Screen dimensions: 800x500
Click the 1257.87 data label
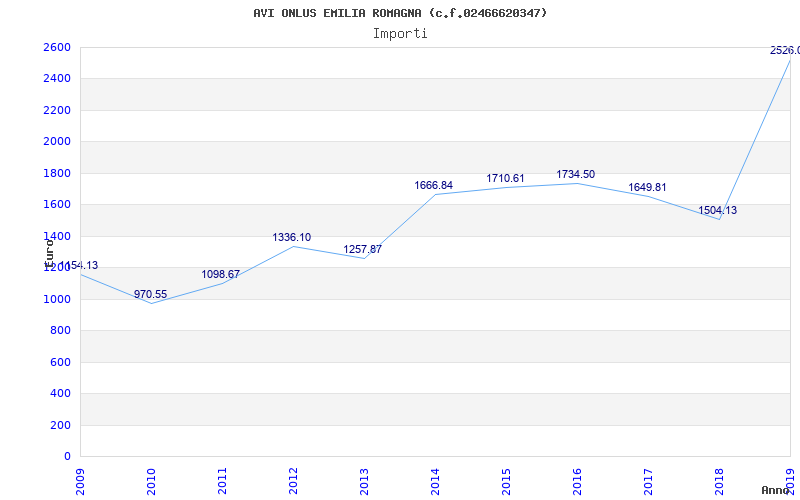click(362, 249)
